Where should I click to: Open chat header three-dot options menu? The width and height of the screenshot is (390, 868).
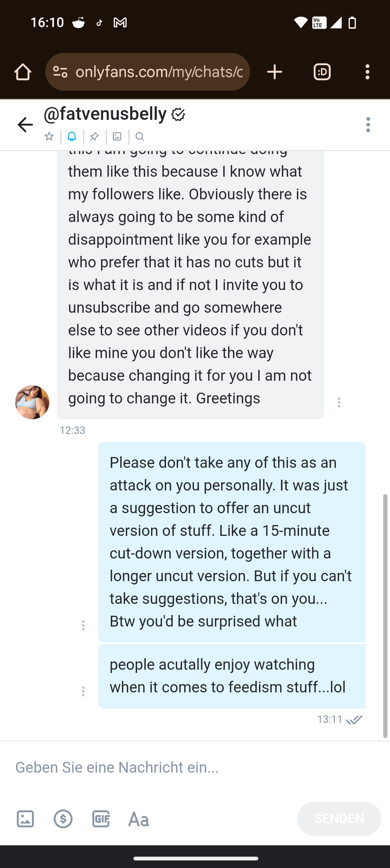(x=368, y=125)
